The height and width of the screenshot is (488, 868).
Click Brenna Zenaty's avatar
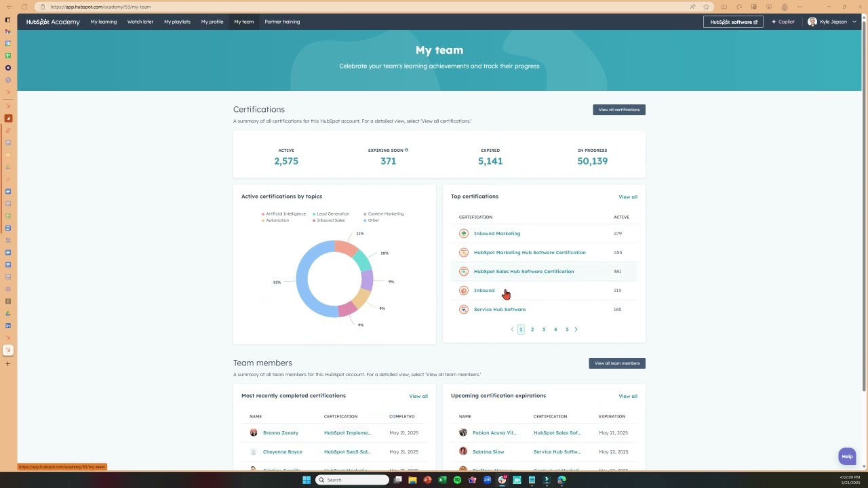click(254, 432)
